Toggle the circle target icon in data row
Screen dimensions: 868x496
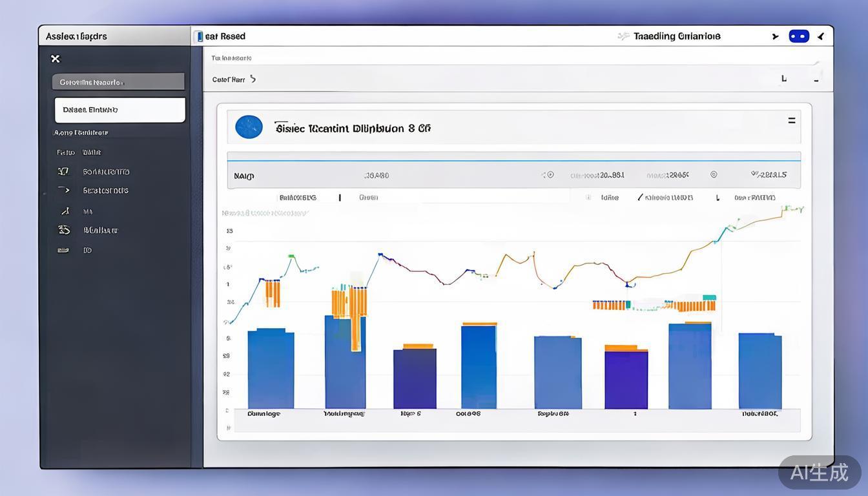point(714,174)
